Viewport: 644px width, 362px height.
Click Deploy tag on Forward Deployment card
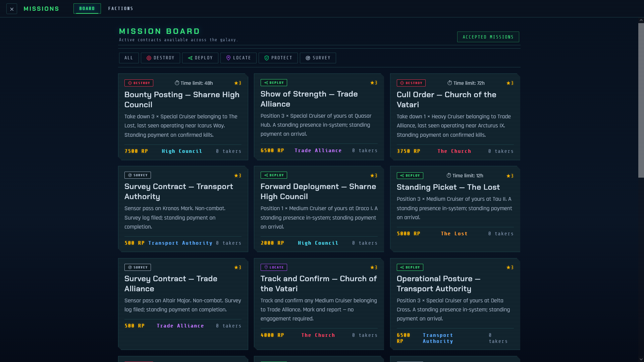coord(274,175)
